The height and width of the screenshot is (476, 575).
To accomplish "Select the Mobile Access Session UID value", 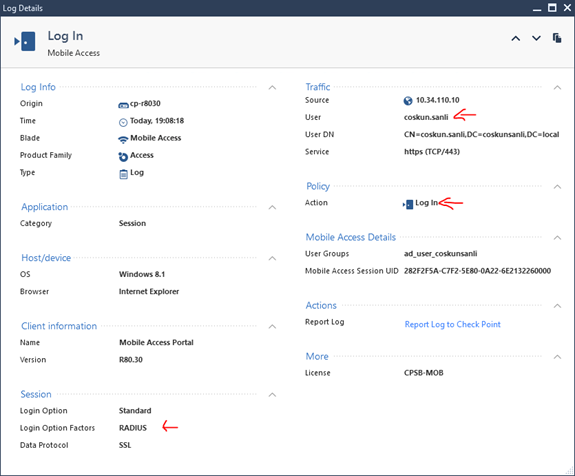I will tap(477, 271).
